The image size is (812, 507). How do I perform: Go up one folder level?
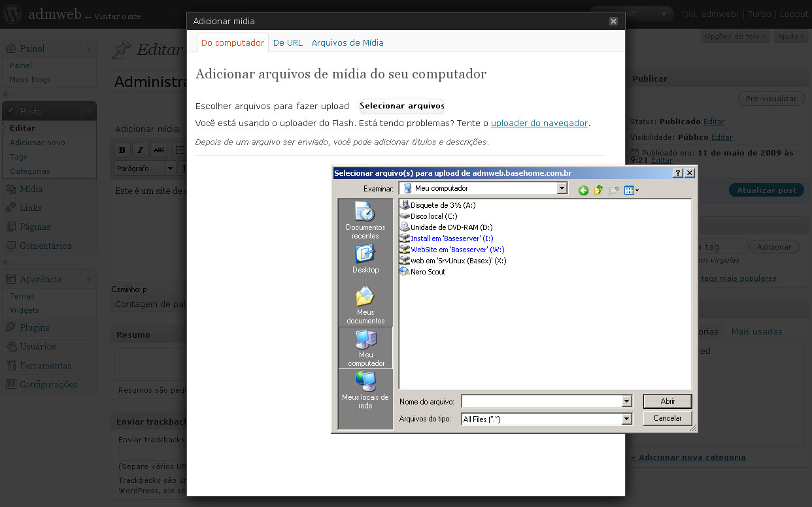pos(598,190)
